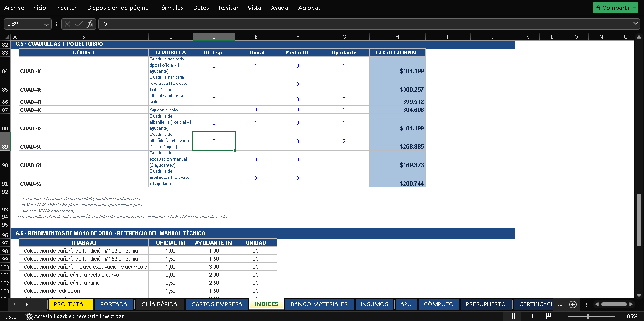
Task: Select the code cell CUAD-52
Action: (83, 178)
